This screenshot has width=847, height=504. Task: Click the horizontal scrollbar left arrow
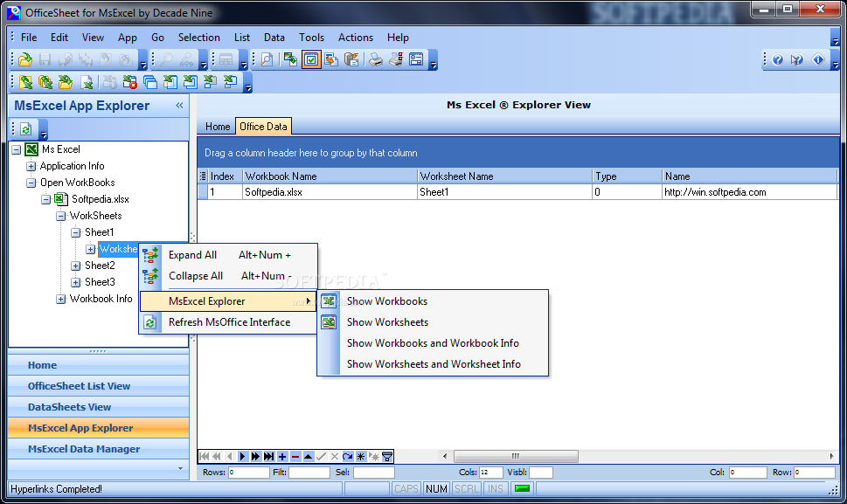pos(445,457)
